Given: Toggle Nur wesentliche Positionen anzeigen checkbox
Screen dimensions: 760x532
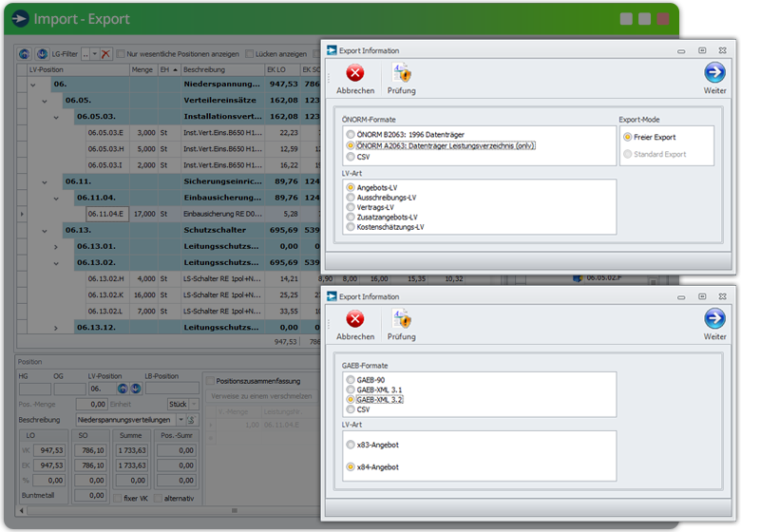Looking at the screenshot, I should [122, 54].
